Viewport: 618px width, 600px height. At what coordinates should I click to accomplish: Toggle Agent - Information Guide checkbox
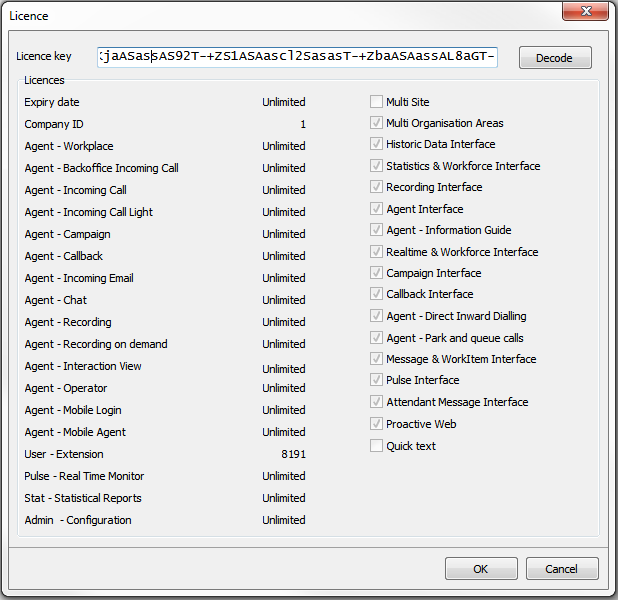tap(376, 230)
